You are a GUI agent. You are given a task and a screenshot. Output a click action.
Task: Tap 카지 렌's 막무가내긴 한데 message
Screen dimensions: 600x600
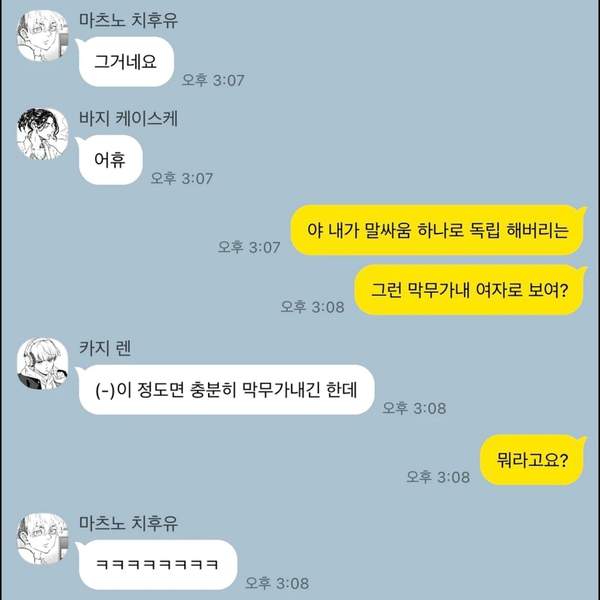(226, 390)
